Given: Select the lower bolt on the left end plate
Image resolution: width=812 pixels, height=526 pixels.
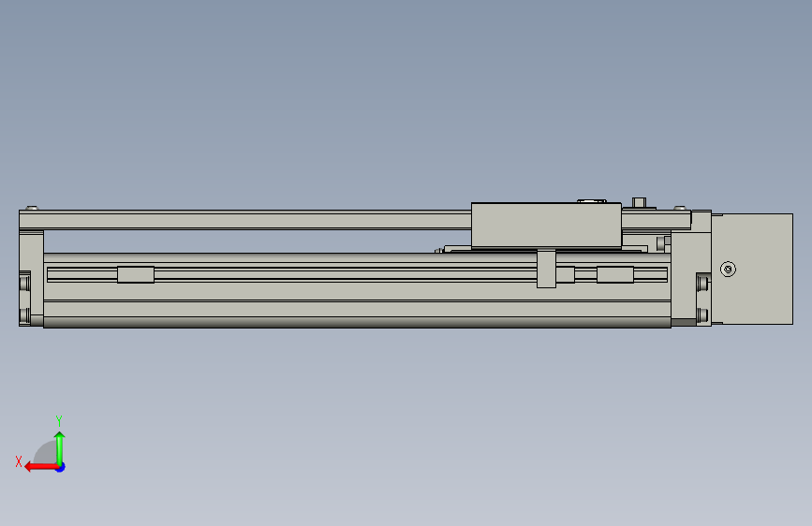Looking at the screenshot, I should click(24, 314).
